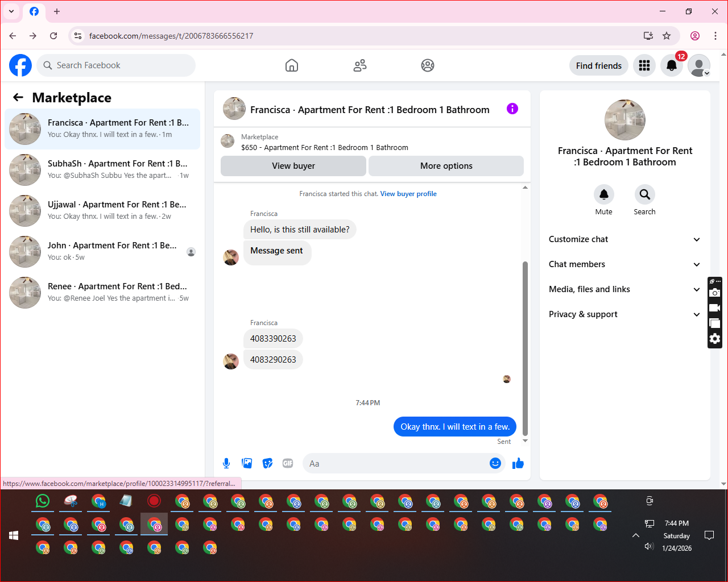Launch WhatsApp from the taskbar
This screenshot has height=582, width=728.
coord(43,501)
